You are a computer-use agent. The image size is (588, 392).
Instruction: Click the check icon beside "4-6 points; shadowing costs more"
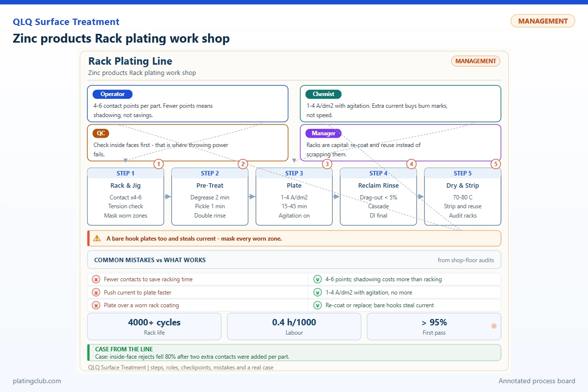point(318,279)
